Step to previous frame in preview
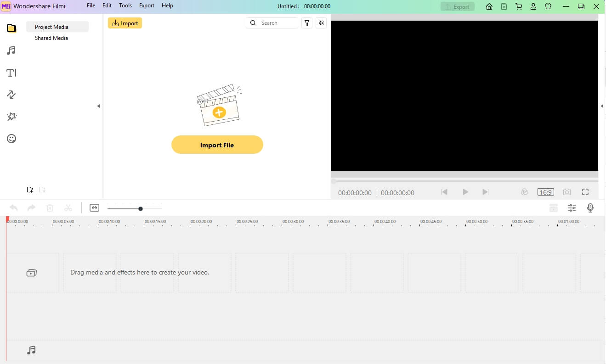This screenshot has width=606, height=364. pos(444,192)
